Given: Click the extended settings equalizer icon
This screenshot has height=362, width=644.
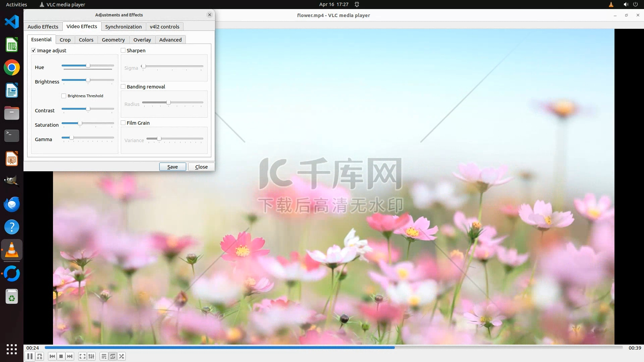Looking at the screenshot, I should (91, 356).
